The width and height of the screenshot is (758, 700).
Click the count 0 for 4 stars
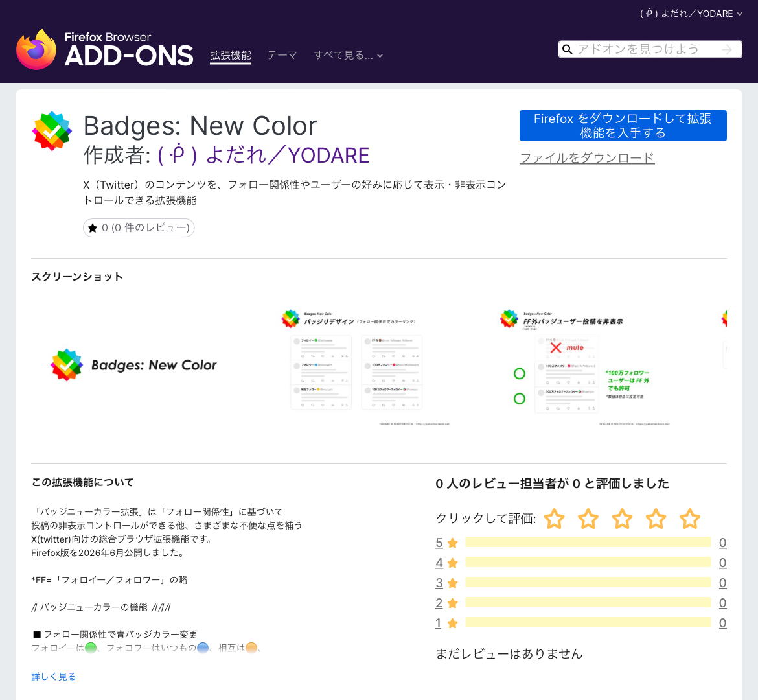[723, 563]
